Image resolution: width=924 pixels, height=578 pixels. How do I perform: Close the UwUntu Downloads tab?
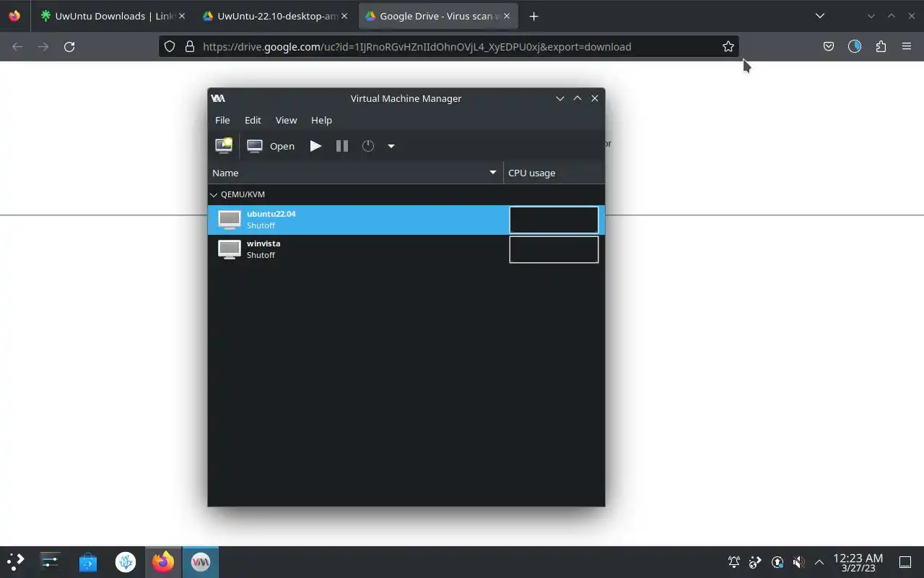(x=181, y=16)
